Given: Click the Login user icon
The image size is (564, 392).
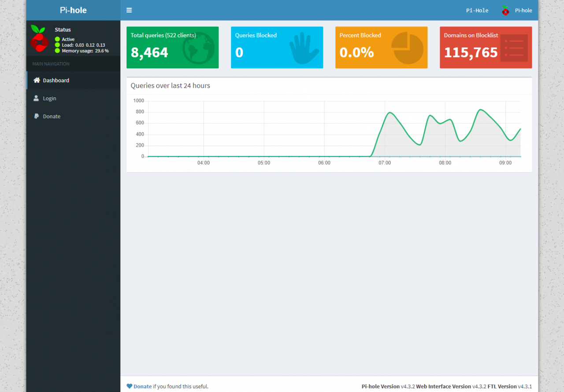Looking at the screenshot, I should pos(36,98).
